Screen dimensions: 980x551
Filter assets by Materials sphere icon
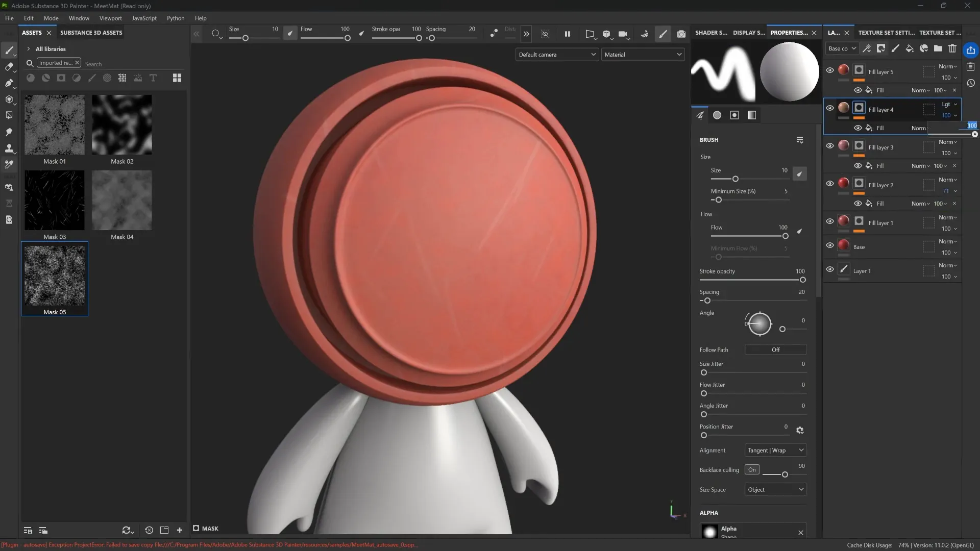click(31, 78)
